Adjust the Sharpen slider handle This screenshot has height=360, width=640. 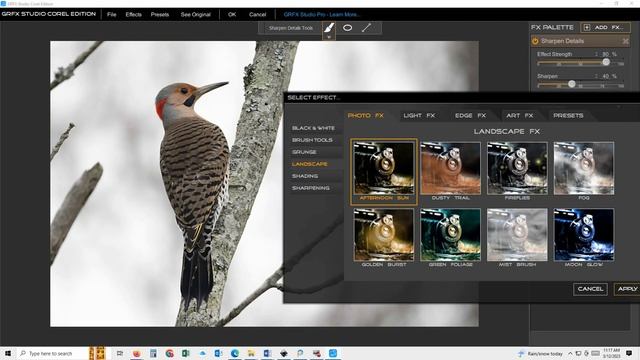(x=571, y=84)
